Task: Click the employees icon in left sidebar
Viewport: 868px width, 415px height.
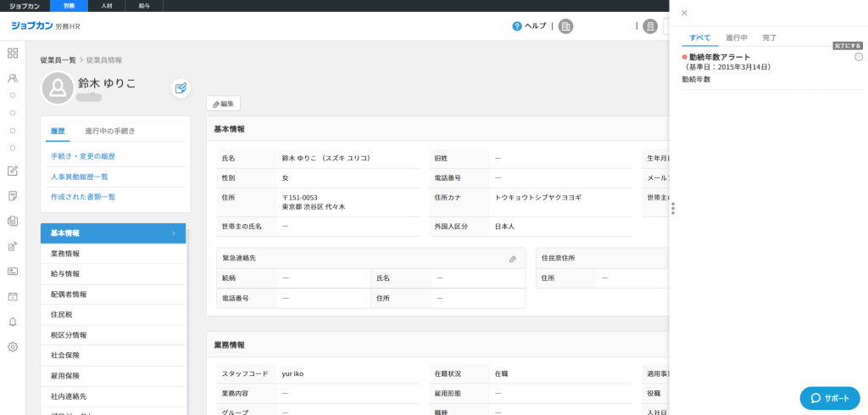Action: [13, 78]
